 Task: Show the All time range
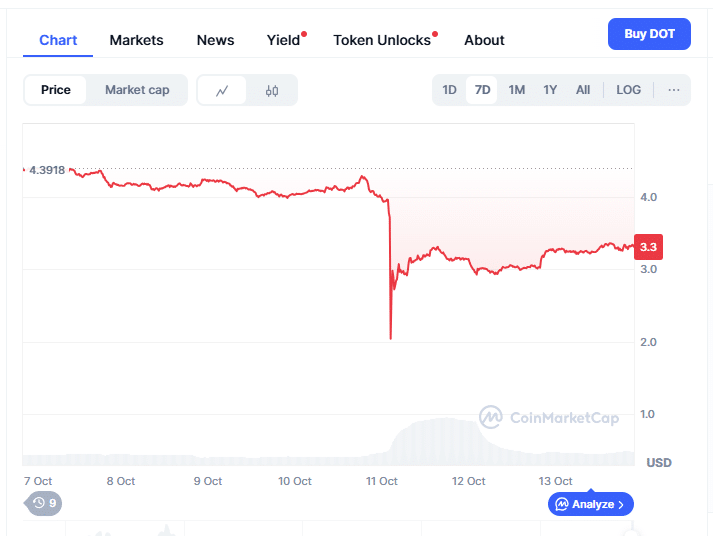click(583, 90)
